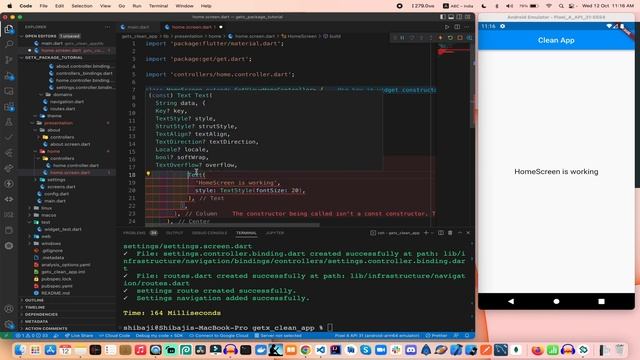This screenshot has height=360, width=640.
Task: Open the Source Control view
Action: point(9,60)
